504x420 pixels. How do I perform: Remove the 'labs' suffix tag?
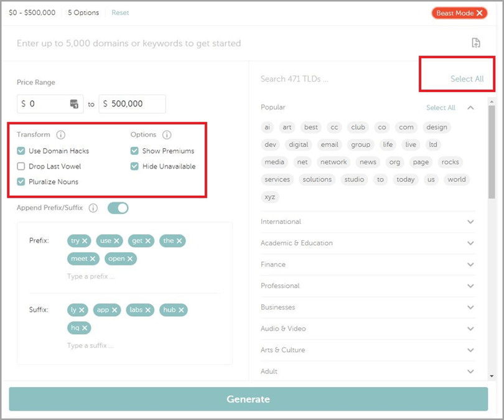(148, 310)
